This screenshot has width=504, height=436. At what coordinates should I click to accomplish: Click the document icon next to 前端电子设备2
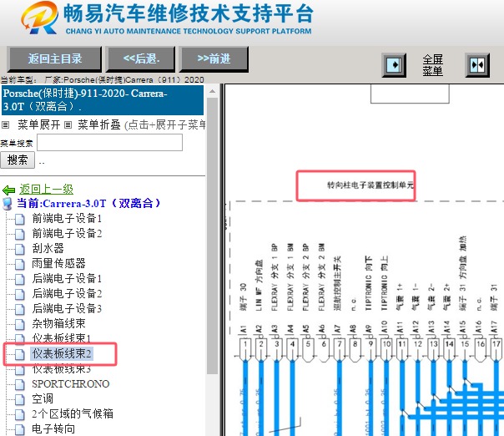coord(19,234)
